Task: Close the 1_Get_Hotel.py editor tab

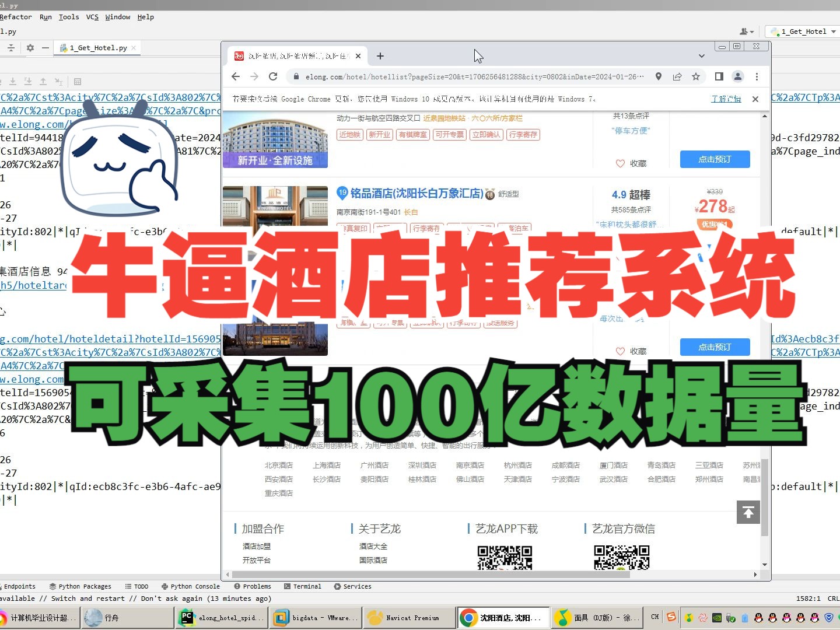Action: [x=134, y=48]
